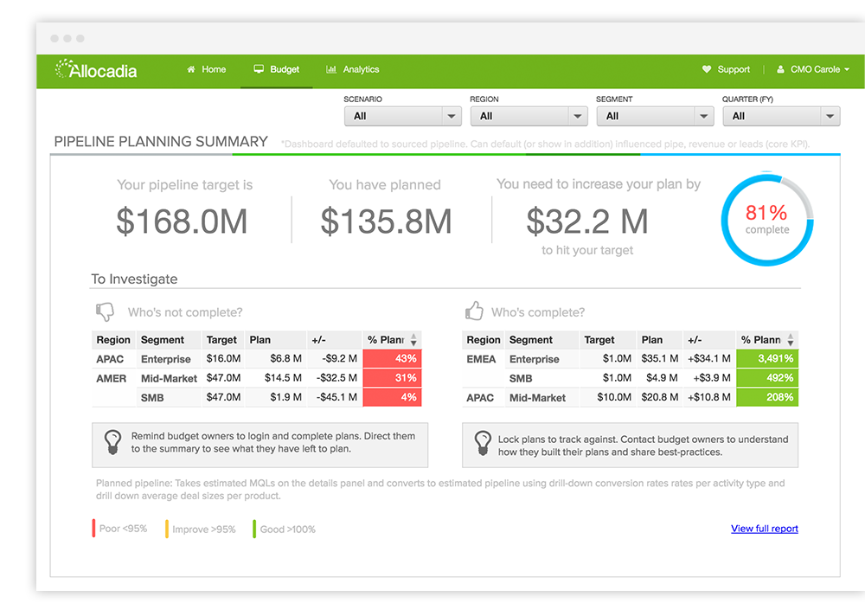Image resolution: width=865 pixels, height=616 pixels.
Task: Open the Support link in header
Action: 726,69
